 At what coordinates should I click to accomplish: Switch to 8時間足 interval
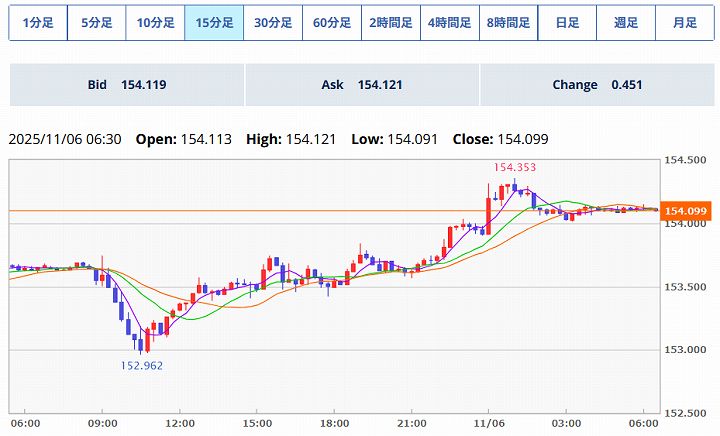point(508,22)
